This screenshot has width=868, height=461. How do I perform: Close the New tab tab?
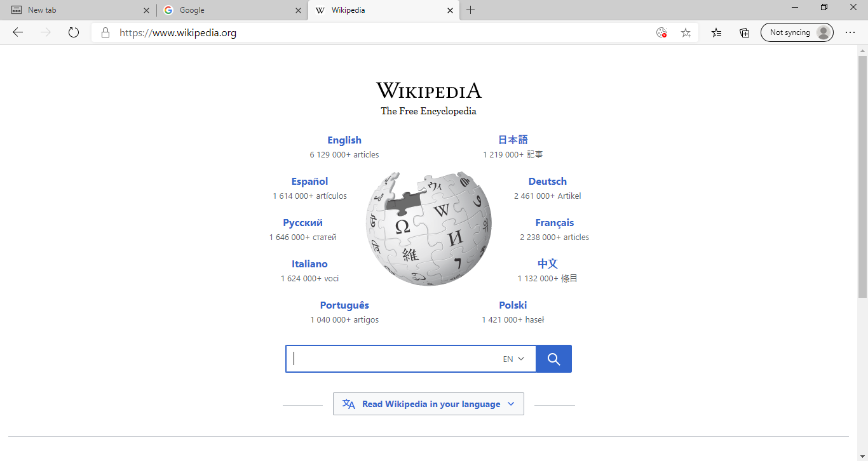point(146,10)
